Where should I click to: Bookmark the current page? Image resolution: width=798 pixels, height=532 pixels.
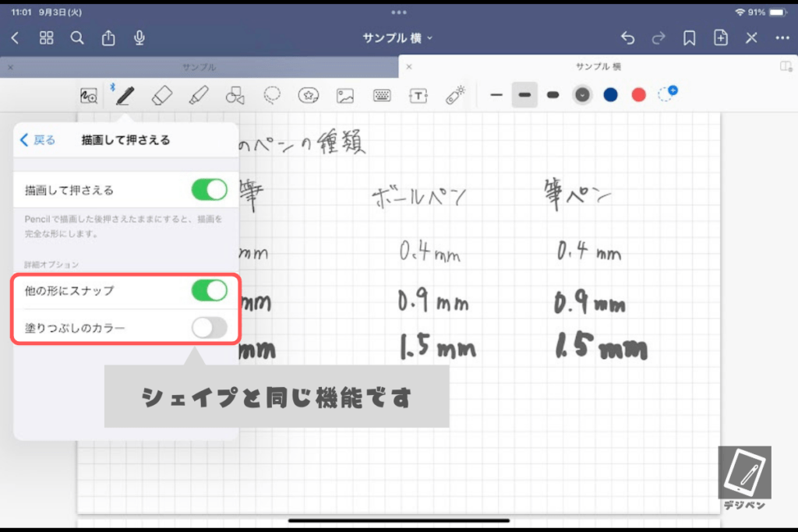click(x=690, y=38)
